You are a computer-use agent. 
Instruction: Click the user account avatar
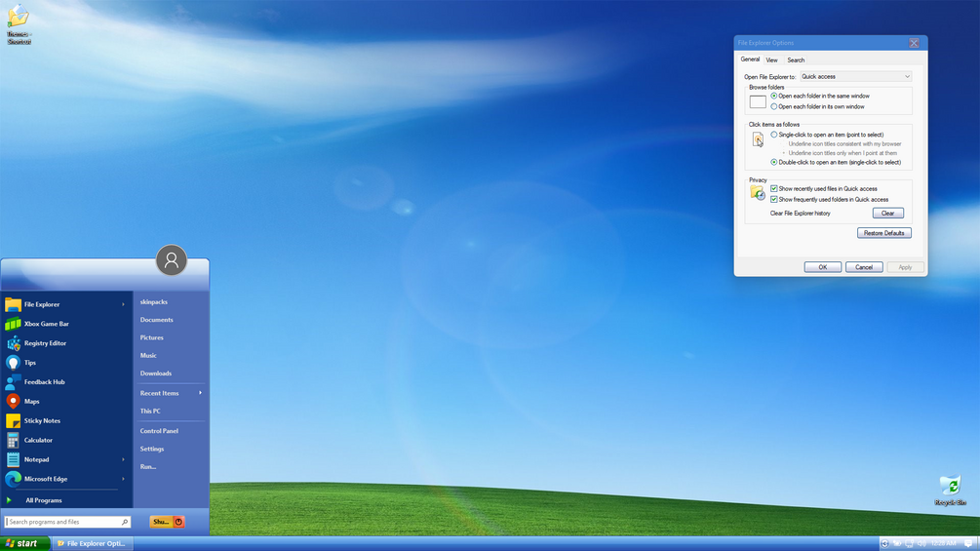(172, 259)
